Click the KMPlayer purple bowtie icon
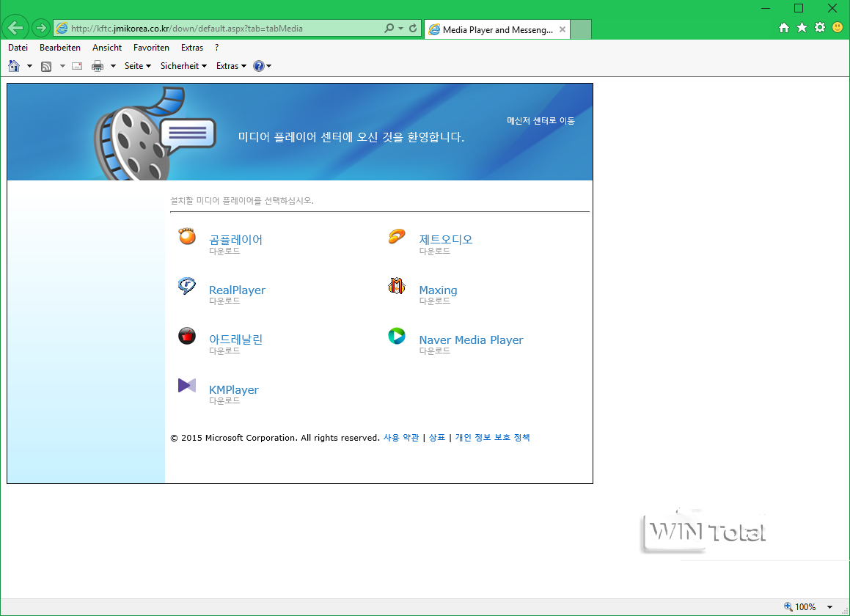Image resolution: width=850 pixels, height=616 pixels. pos(187,386)
